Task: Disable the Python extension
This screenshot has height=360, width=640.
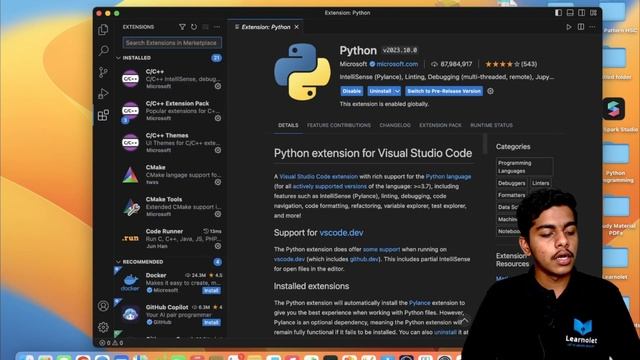Action: 351,91
